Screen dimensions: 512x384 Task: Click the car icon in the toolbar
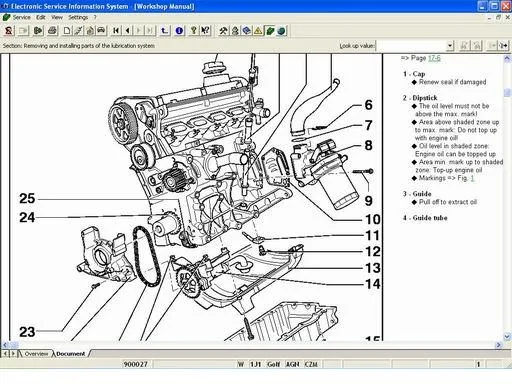[x=101, y=31]
